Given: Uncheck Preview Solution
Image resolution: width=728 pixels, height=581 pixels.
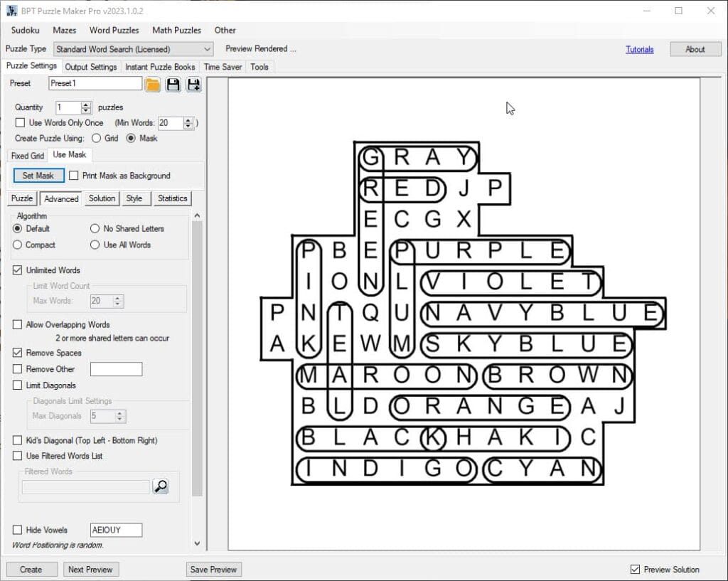Looking at the screenshot, I should [x=635, y=570].
